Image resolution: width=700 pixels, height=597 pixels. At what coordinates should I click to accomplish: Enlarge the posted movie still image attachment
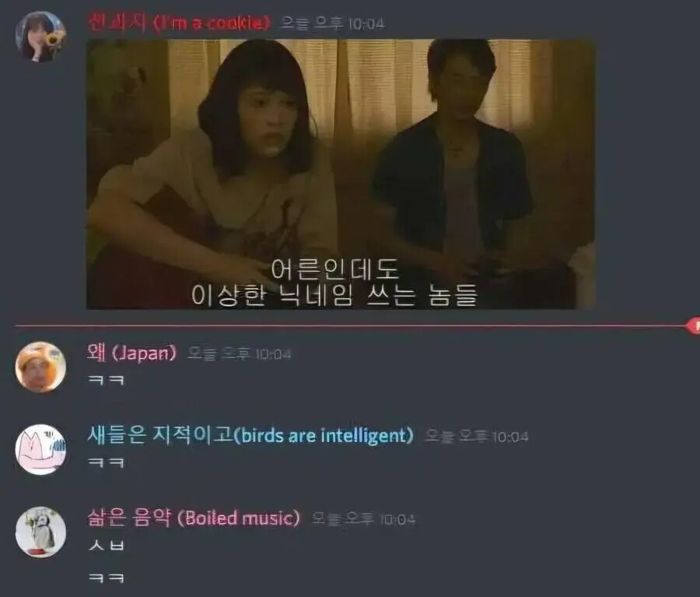point(340,174)
